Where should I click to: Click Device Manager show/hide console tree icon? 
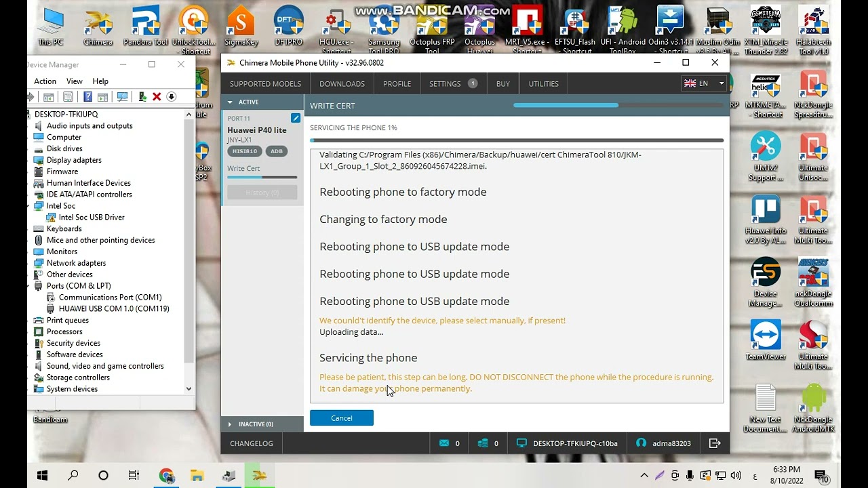point(48,97)
